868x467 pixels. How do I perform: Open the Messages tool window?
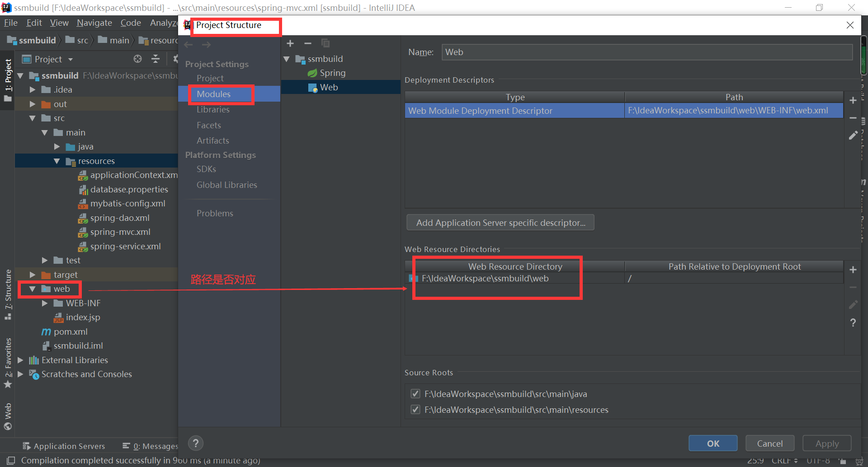click(150, 446)
